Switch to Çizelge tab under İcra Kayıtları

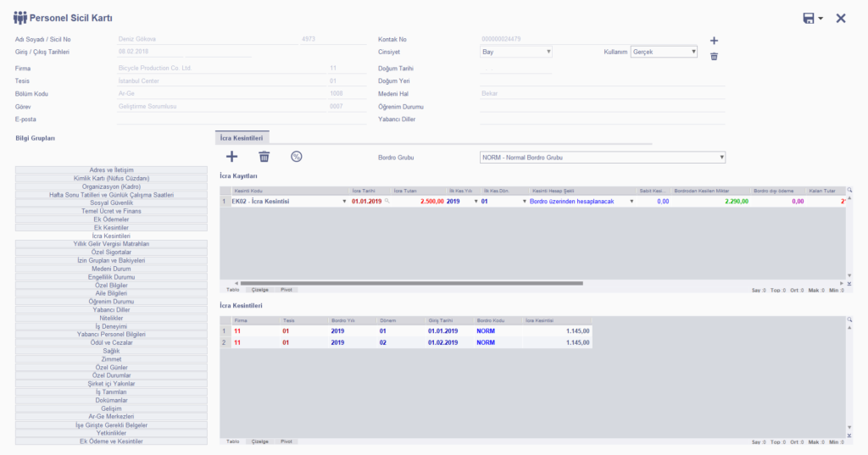[x=260, y=290]
